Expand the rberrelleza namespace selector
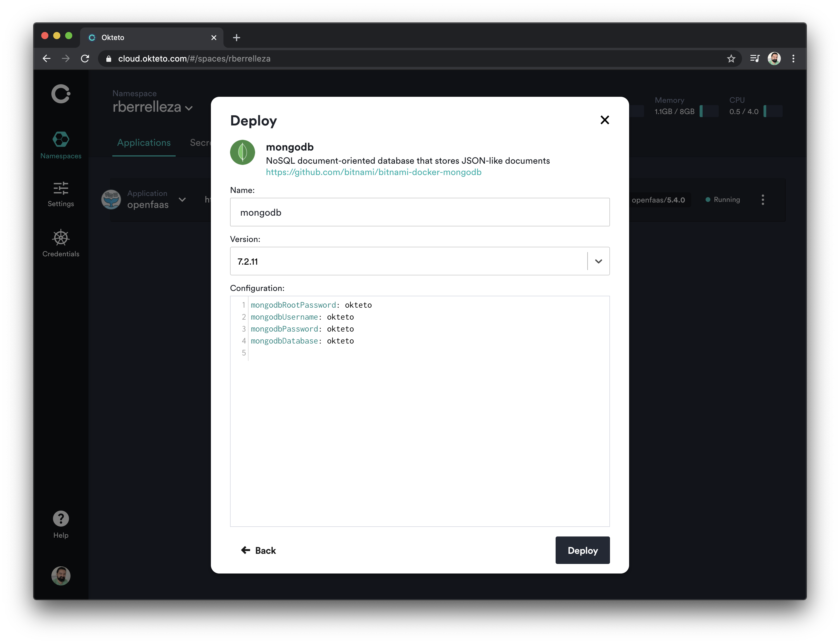The width and height of the screenshot is (840, 644). click(189, 108)
